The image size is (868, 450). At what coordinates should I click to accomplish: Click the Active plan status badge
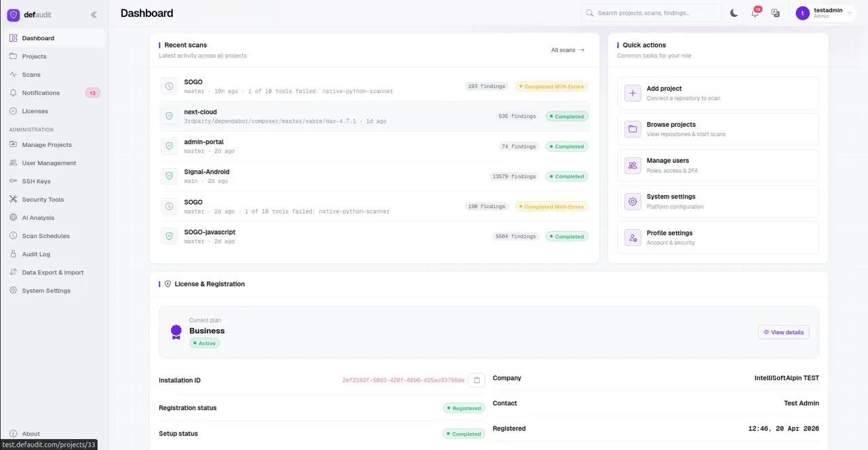tap(204, 343)
